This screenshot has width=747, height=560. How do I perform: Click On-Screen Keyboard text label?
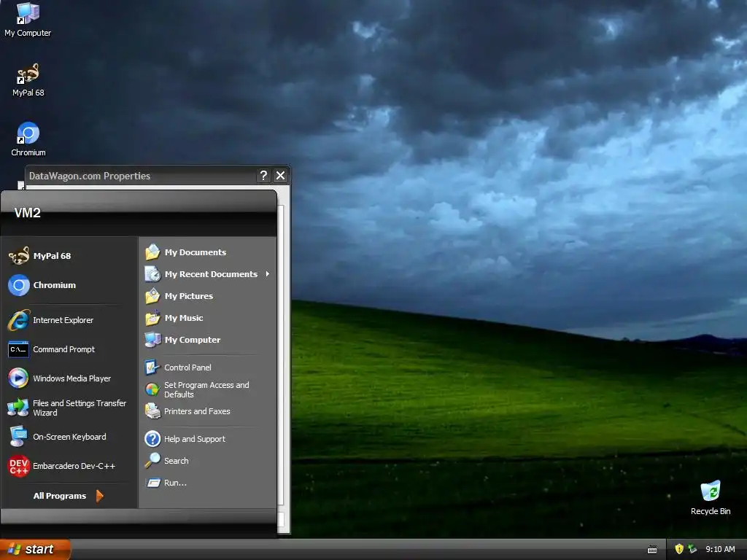tap(69, 437)
